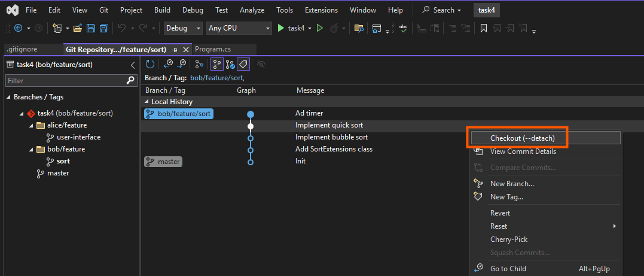Image resolution: width=644 pixels, height=276 pixels.
Task: Toggle the Show Tags button
Action: point(243,64)
